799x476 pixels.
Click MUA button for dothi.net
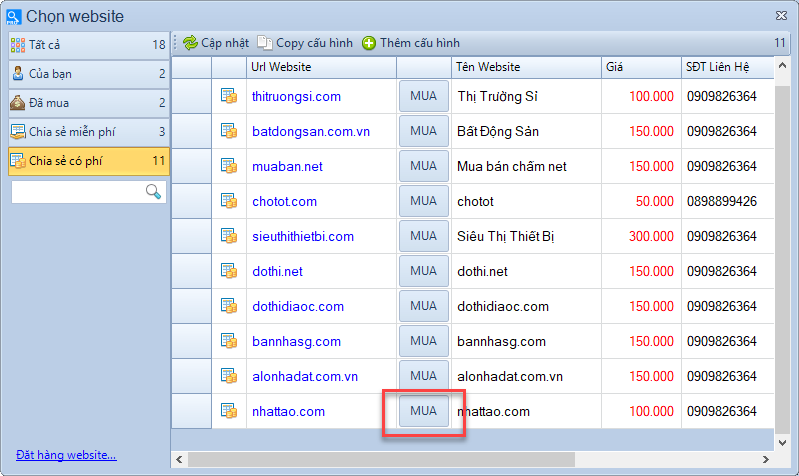[x=423, y=271]
